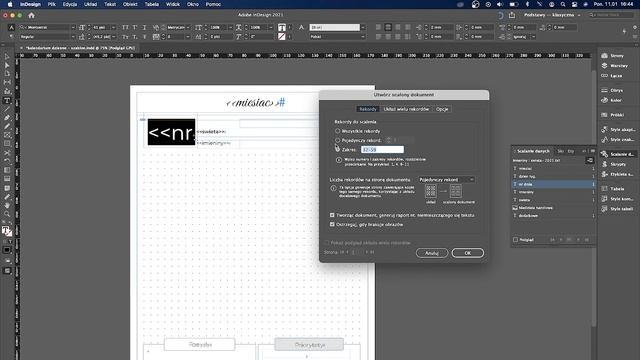Viewport: 640px width, 360px height.
Task: Select the Scissors tool in the toolbox
Action: click(x=7, y=153)
